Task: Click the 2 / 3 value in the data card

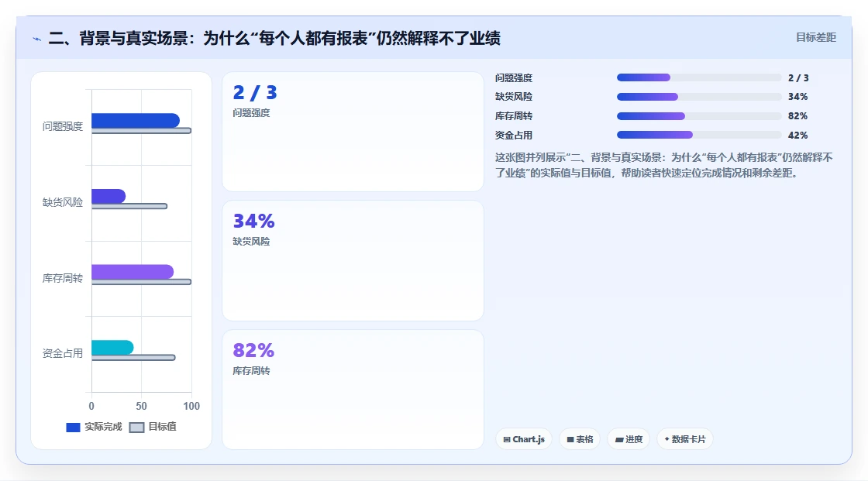Action: pyautogui.click(x=255, y=92)
